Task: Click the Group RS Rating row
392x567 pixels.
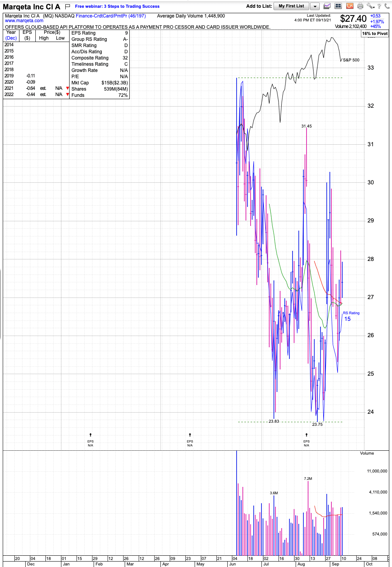Action: point(99,39)
